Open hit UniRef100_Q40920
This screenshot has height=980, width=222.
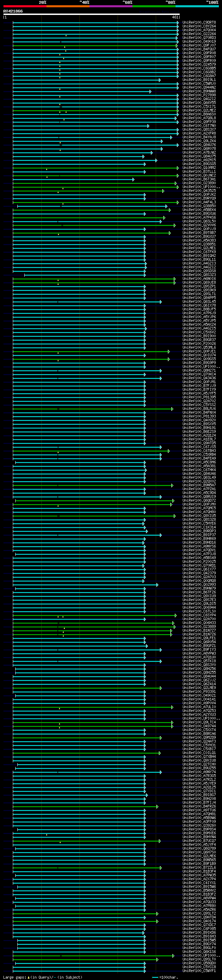(x=199, y=420)
